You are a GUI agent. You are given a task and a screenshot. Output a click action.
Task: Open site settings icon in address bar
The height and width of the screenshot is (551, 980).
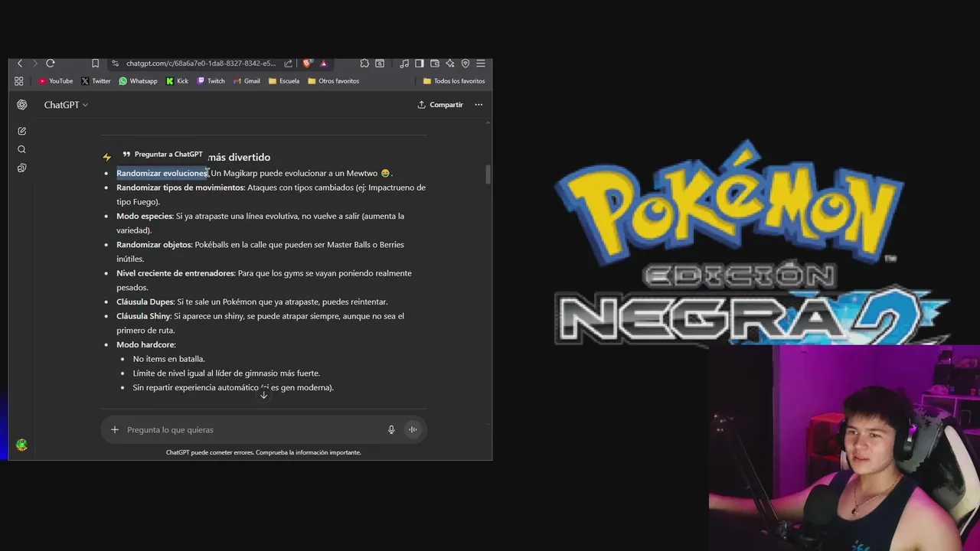point(115,64)
